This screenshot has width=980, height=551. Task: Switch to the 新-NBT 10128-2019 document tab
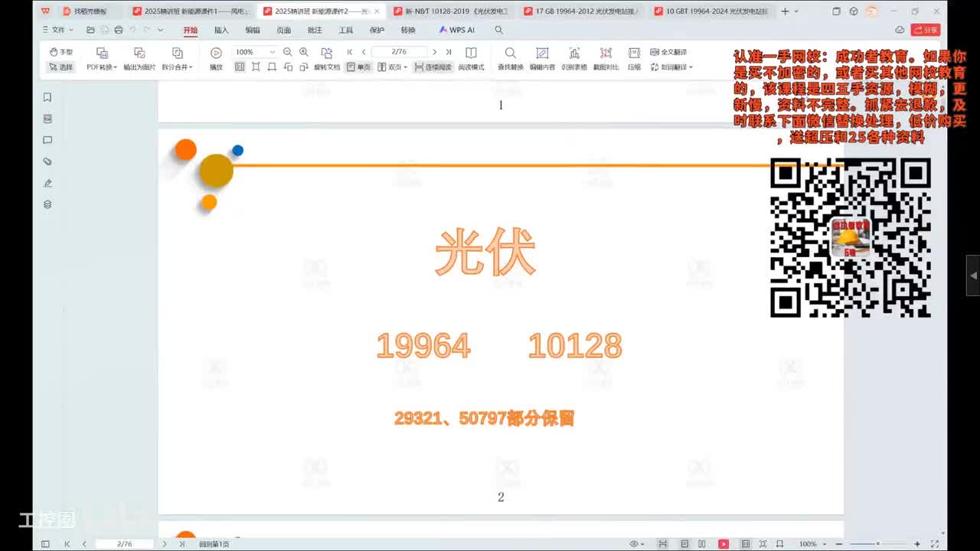pos(451,11)
